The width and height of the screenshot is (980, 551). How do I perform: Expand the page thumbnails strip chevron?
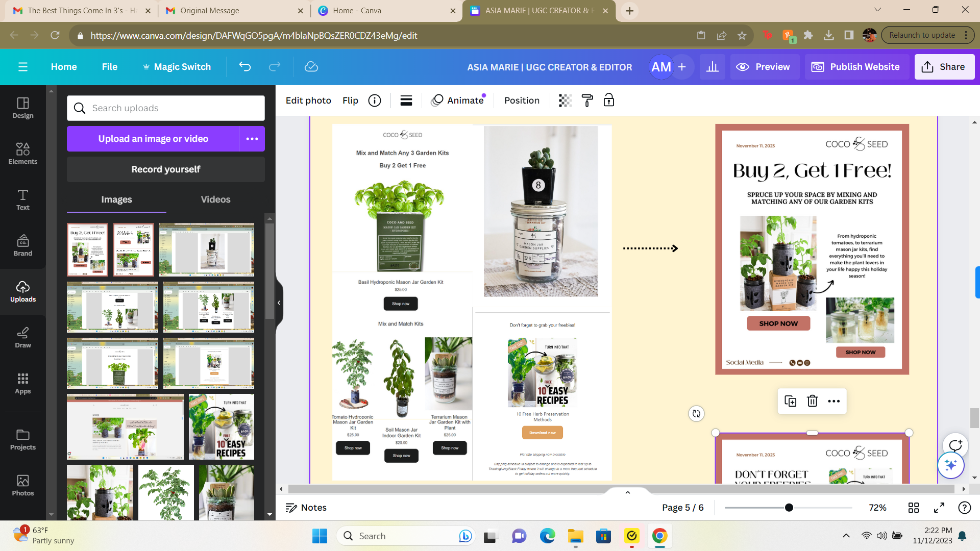[628, 493]
